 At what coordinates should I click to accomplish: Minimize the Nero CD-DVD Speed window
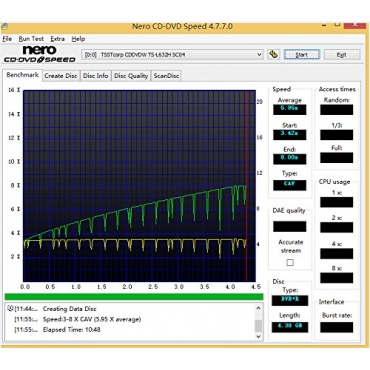(x=323, y=25)
